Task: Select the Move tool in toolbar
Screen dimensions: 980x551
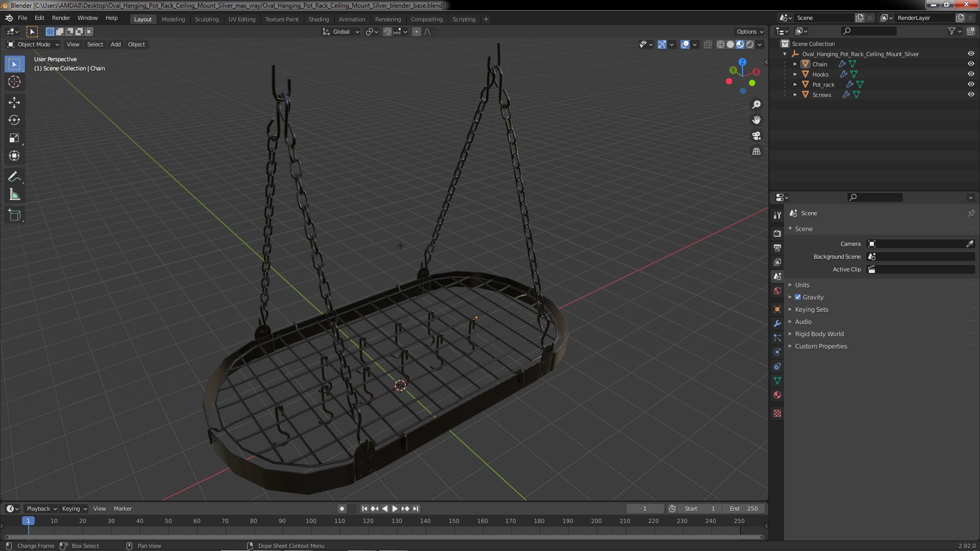Action: click(x=14, y=103)
